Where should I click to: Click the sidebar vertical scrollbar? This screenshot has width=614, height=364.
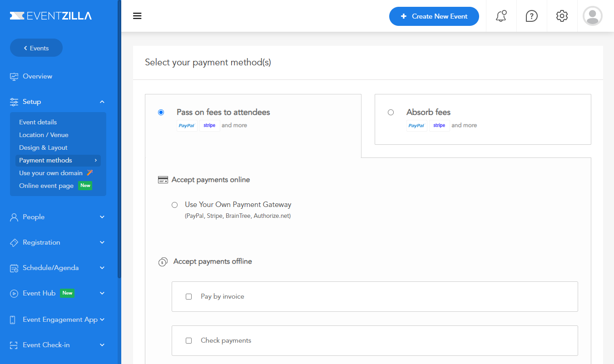(119, 138)
